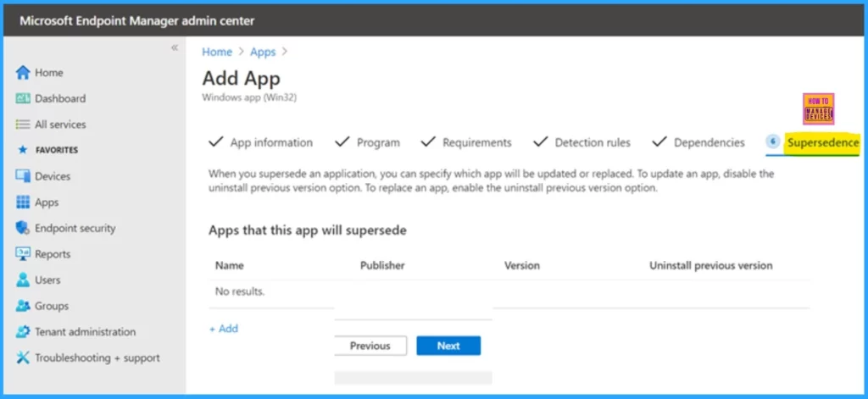Viewport: 868px width, 399px height.
Task: Click the Add App page title
Action: tap(242, 78)
